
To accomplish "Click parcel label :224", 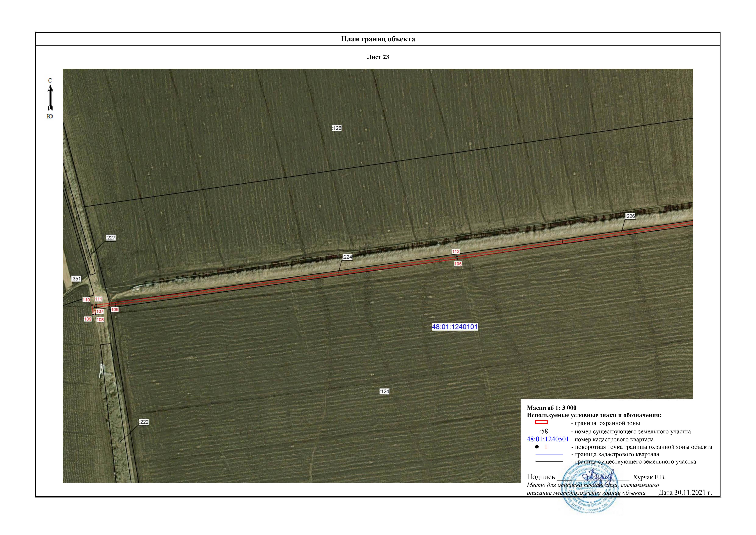I will coord(347,257).
